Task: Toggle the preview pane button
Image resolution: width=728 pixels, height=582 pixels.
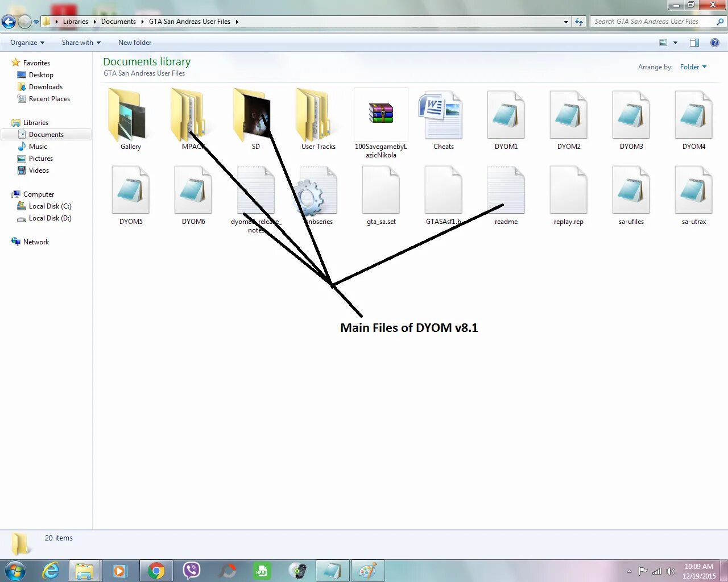Action: 694,43
